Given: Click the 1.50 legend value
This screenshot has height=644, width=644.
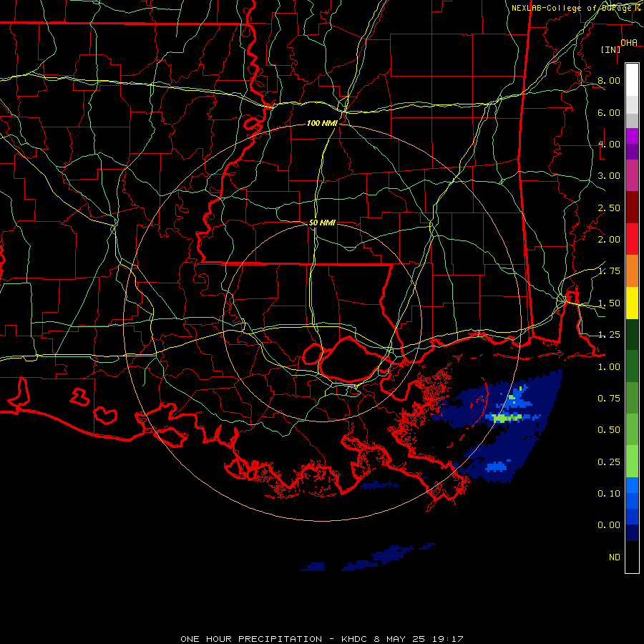Looking at the screenshot, I should tap(609, 303).
